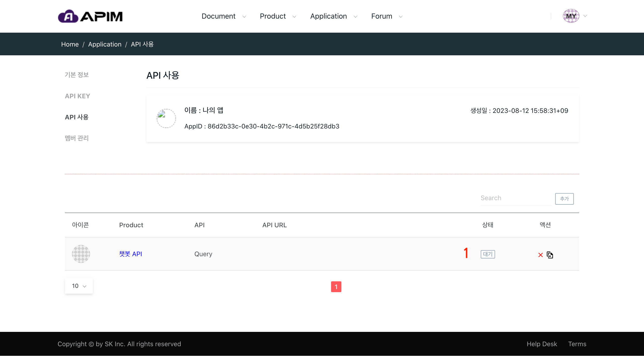Open the 10 rows-per-page selector
644x356 pixels.
[79, 286]
